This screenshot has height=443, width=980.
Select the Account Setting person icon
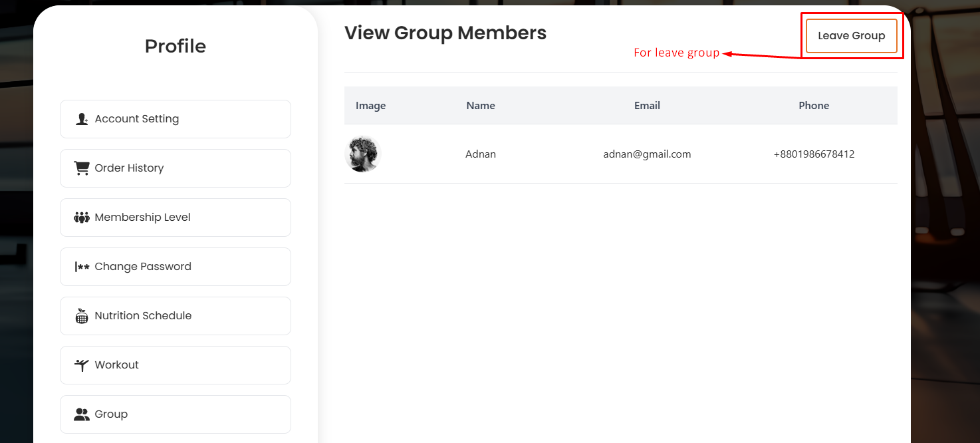pyautogui.click(x=81, y=118)
